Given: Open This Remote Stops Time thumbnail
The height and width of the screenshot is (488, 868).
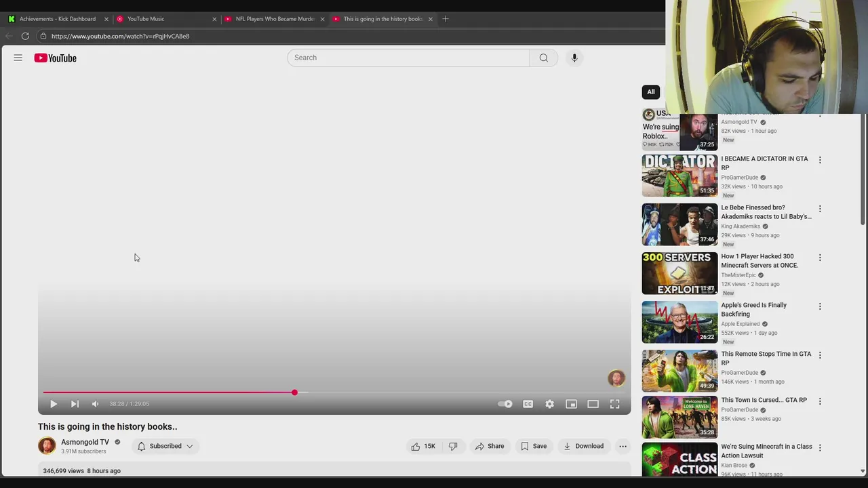Looking at the screenshot, I should coord(679,371).
